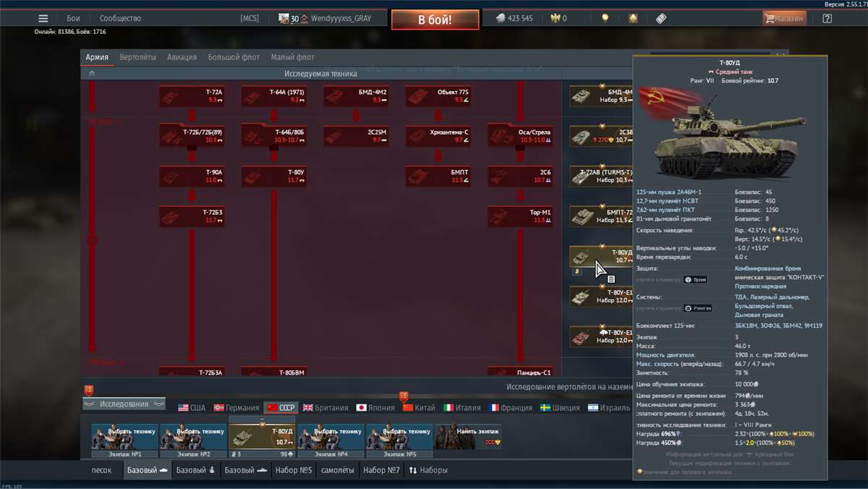This screenshot has height=489, width=868.
Task: Select the Т-72Б3А tank
Action: [x=192, y=372]
